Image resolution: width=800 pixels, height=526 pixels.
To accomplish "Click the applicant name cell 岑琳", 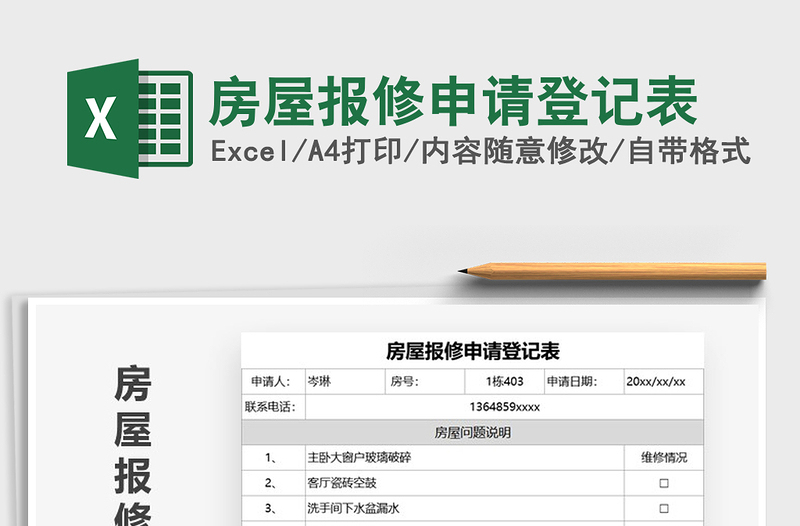I will 344,381.
